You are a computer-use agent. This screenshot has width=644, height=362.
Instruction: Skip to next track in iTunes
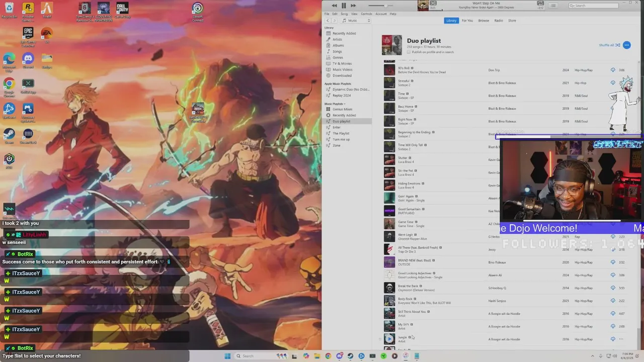[x=353, y=6]
